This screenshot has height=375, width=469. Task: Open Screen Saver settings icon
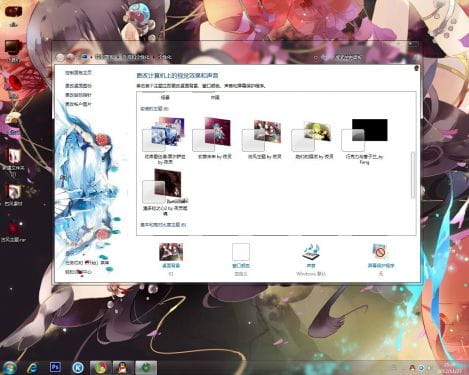pyautogui.click(x=380, y=252)
